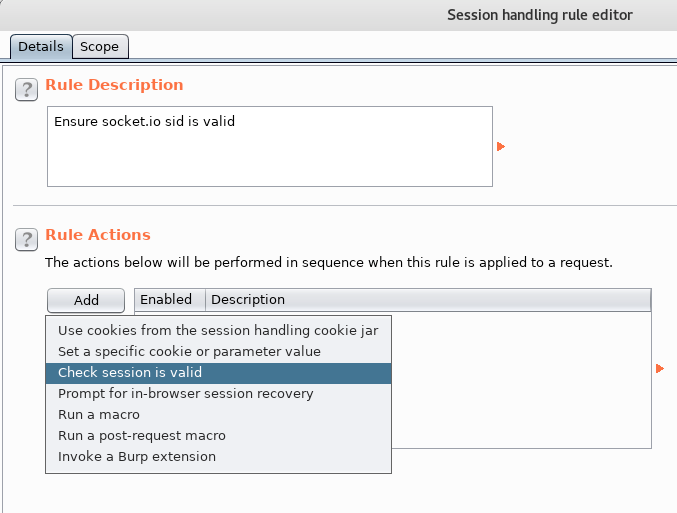Image resolution: width=677 pixels, height=513 pixels.
Task: Open help for Rule Actions section
Action: tap(26, 240)
